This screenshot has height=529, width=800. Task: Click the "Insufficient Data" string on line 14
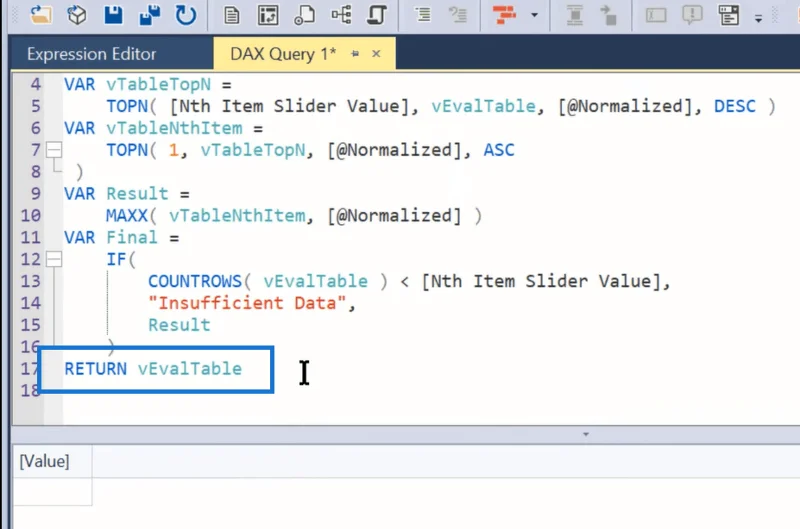coord(247,303)
